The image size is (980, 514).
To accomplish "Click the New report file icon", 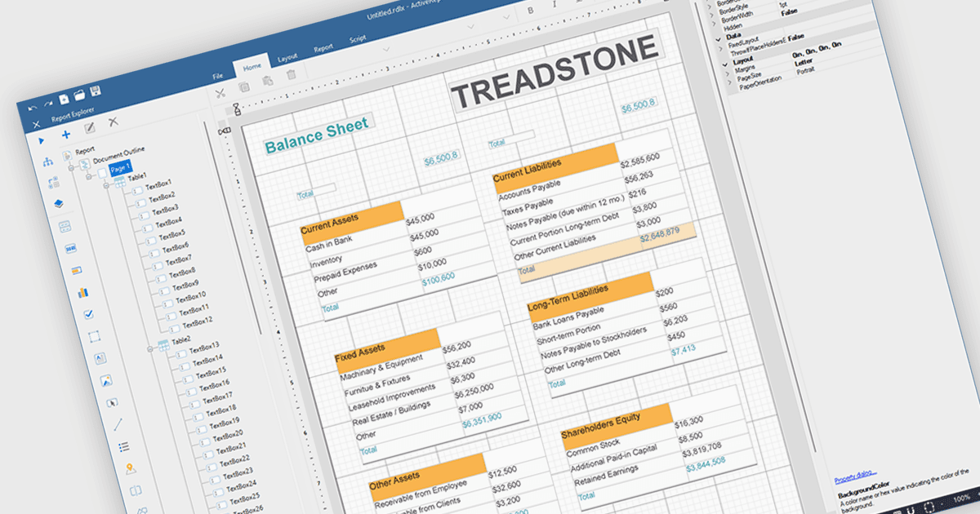I will pos(64,99).
